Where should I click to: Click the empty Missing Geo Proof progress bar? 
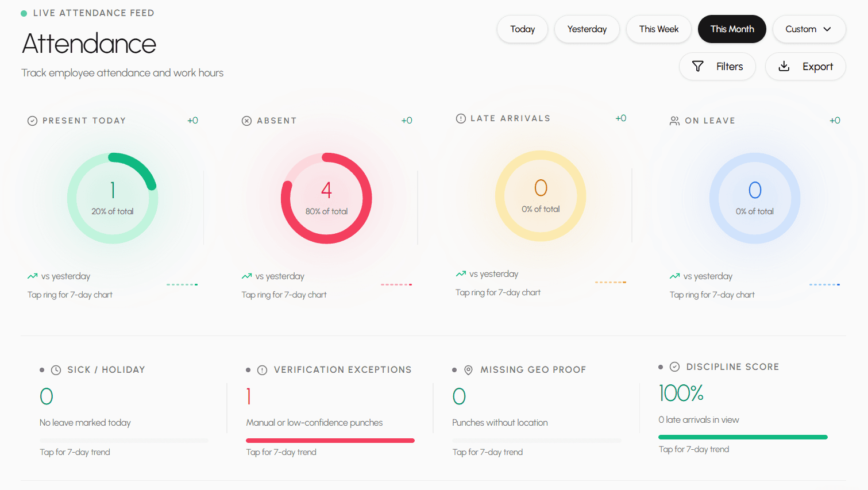click(537, 441)
